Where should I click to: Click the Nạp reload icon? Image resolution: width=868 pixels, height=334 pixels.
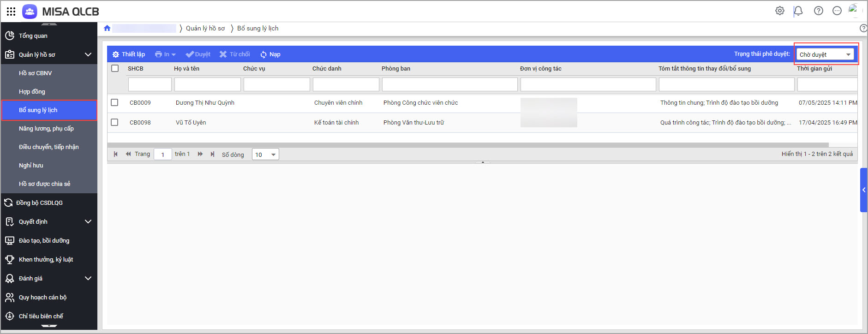tap(263, 54)
